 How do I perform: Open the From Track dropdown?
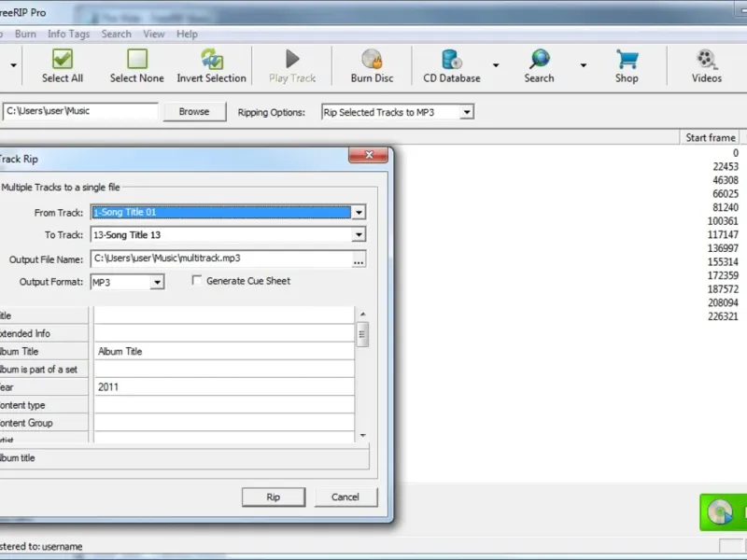click(359, 213)
